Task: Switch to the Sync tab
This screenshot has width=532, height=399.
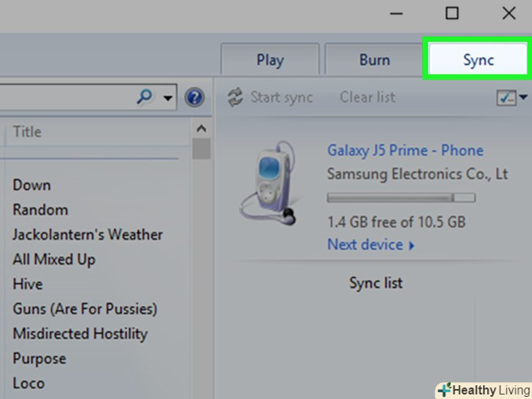Action: (x=478, y=58)
